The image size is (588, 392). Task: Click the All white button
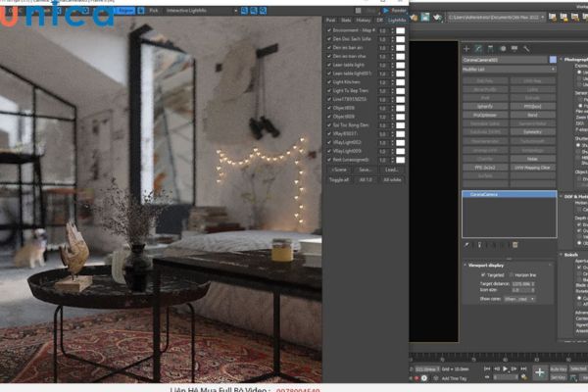393,180
